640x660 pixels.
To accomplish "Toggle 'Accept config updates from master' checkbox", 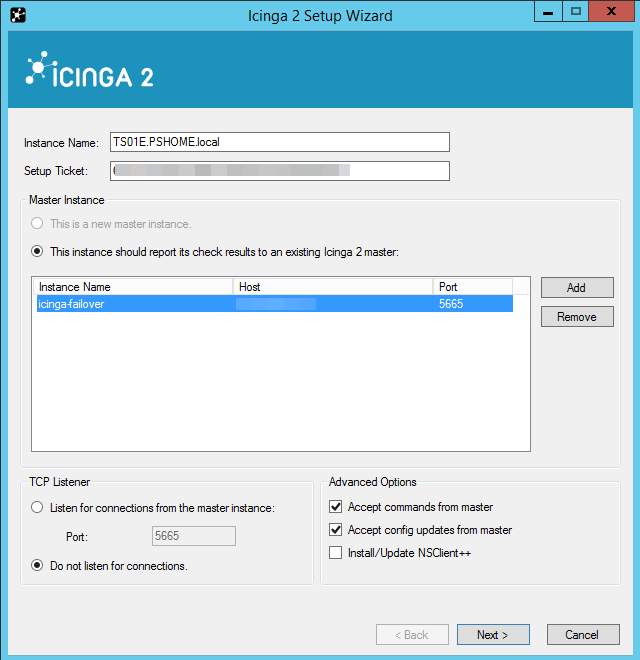I will [336, 530].
